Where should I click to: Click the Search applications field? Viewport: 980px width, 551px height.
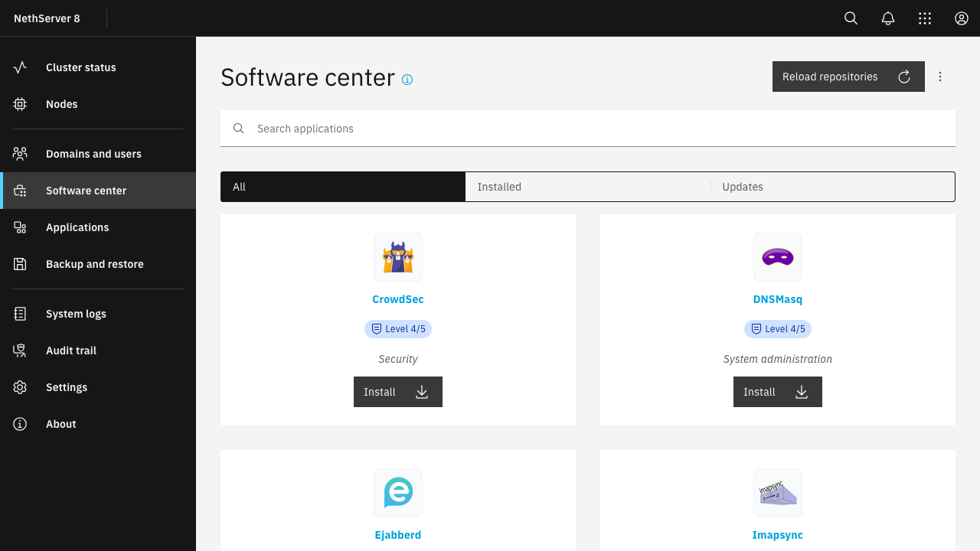pos(588,129)
